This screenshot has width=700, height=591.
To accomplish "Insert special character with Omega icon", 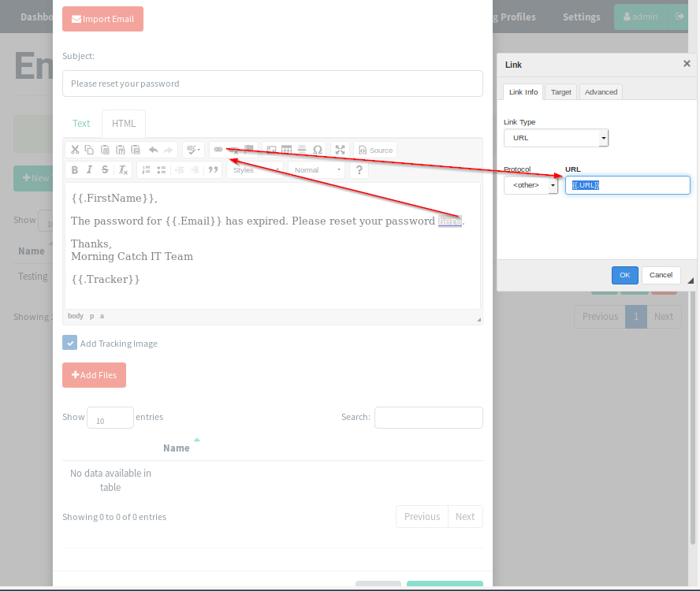I will (x=317, y=150).
